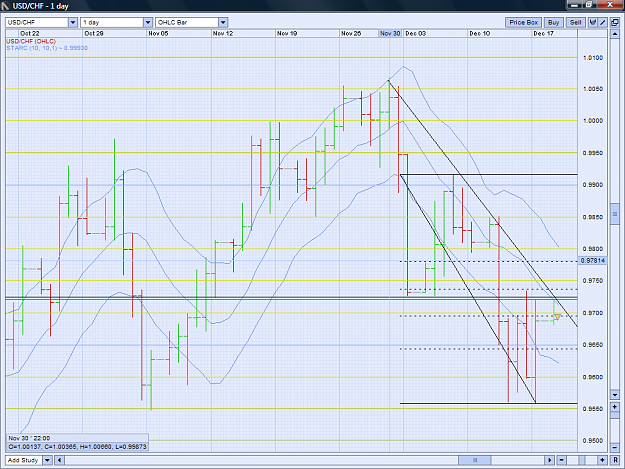
Task: Click the Buy button
Action: [x=553, y=22]
